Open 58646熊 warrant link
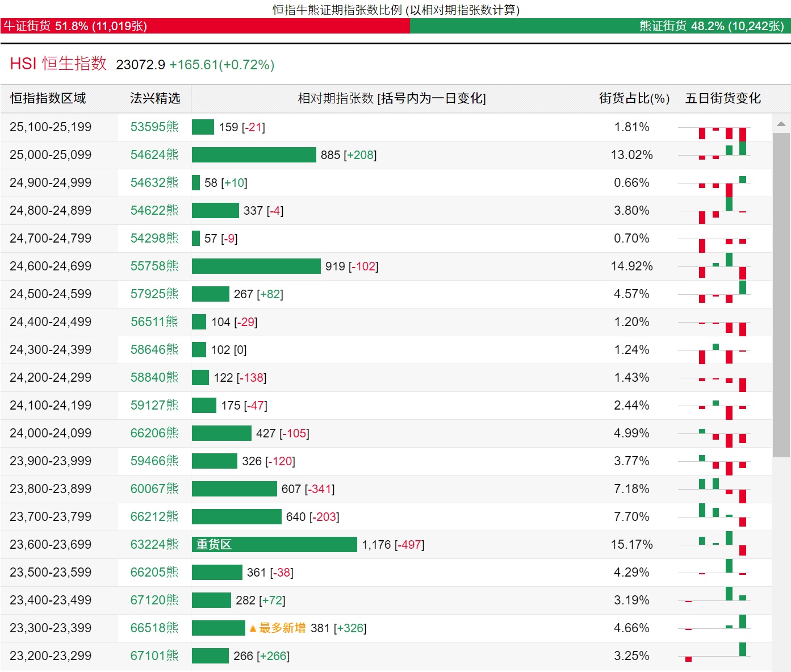This screenshot has width=791, height=672. (x=154, y=349)
